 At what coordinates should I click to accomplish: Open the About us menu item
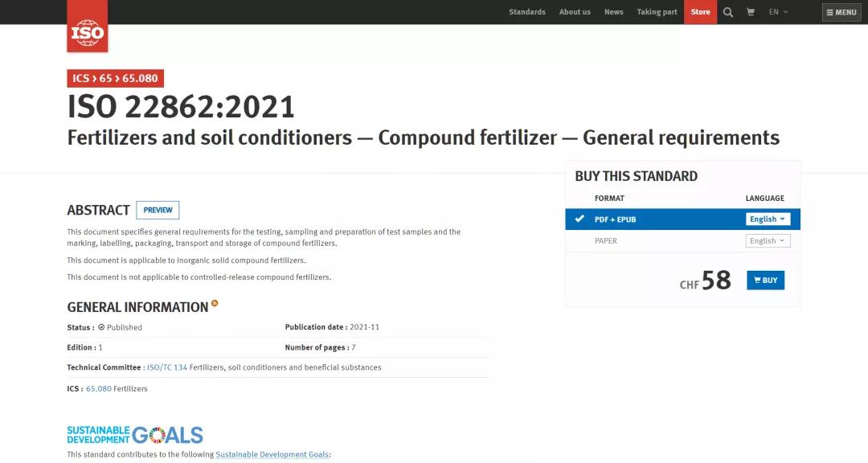(575, 11)
